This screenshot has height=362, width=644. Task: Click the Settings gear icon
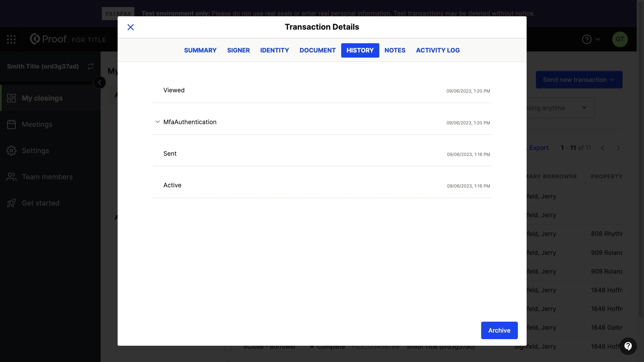(x=11, y=150)
